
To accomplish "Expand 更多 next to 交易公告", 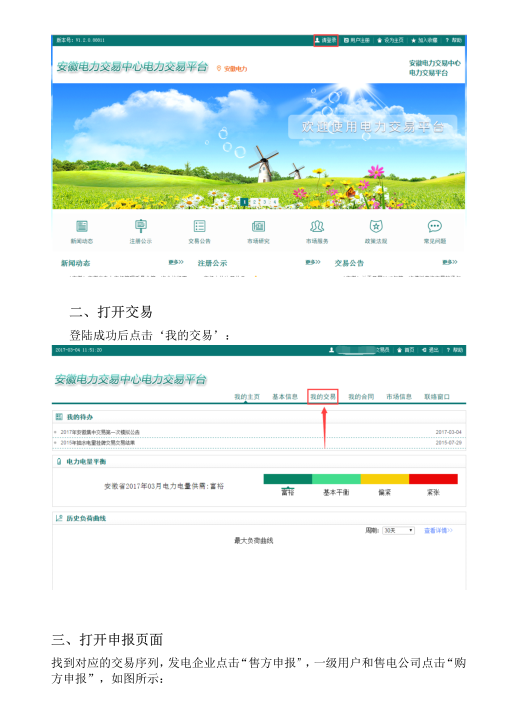I will click(x=450, y=262).
